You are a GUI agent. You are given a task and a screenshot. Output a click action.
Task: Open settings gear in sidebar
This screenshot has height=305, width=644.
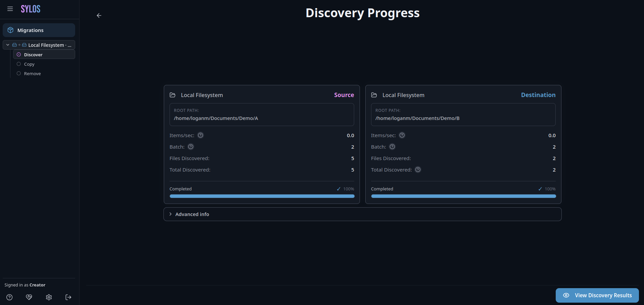tap(49, 297)
